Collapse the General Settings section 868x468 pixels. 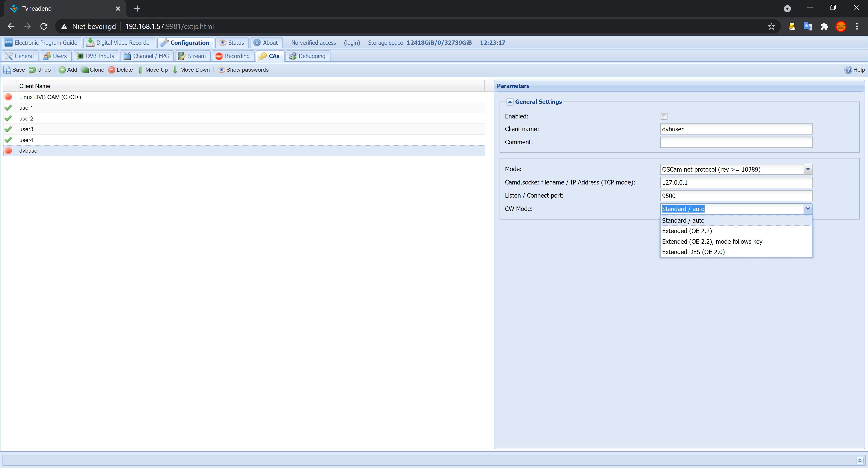[x=510, y=102]
